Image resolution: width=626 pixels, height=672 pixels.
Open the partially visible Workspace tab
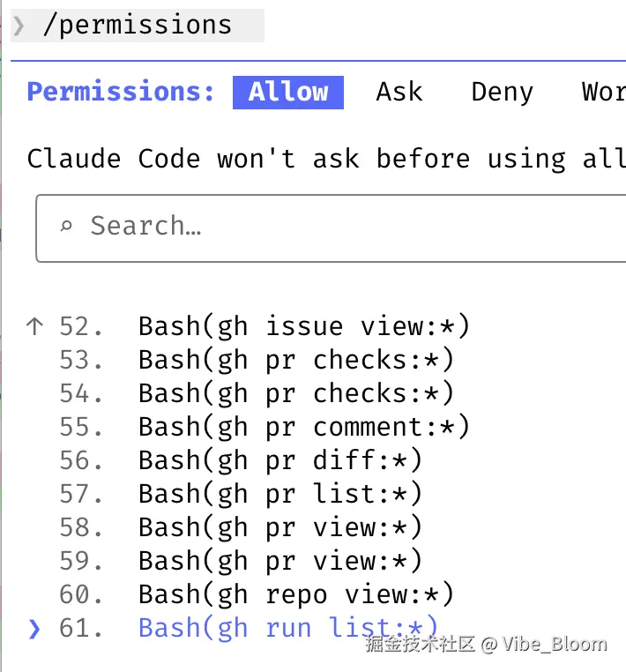coord(603,92)
